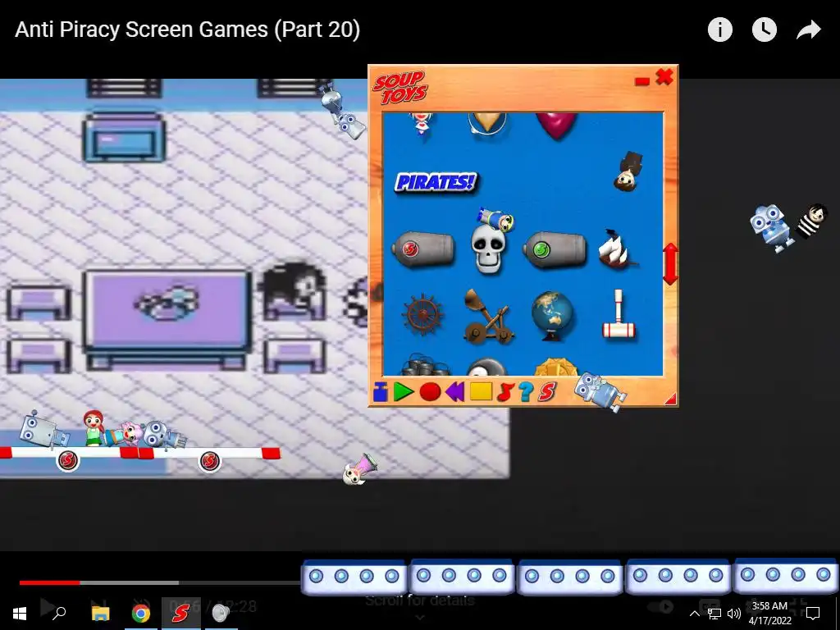
Task: Click the rightmost blue riveted block
Action: point(785,576)
